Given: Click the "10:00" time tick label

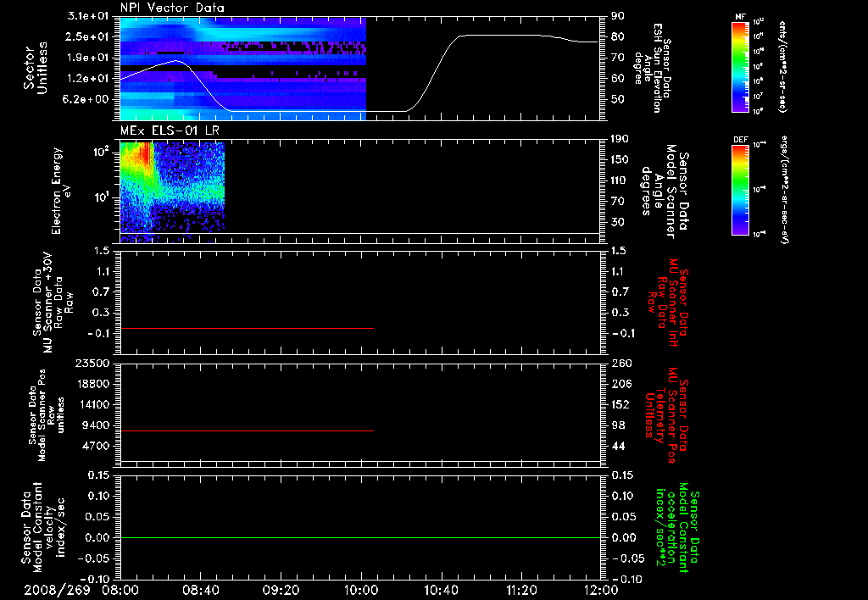Looking at the screenshot, I should click(361, 590).
